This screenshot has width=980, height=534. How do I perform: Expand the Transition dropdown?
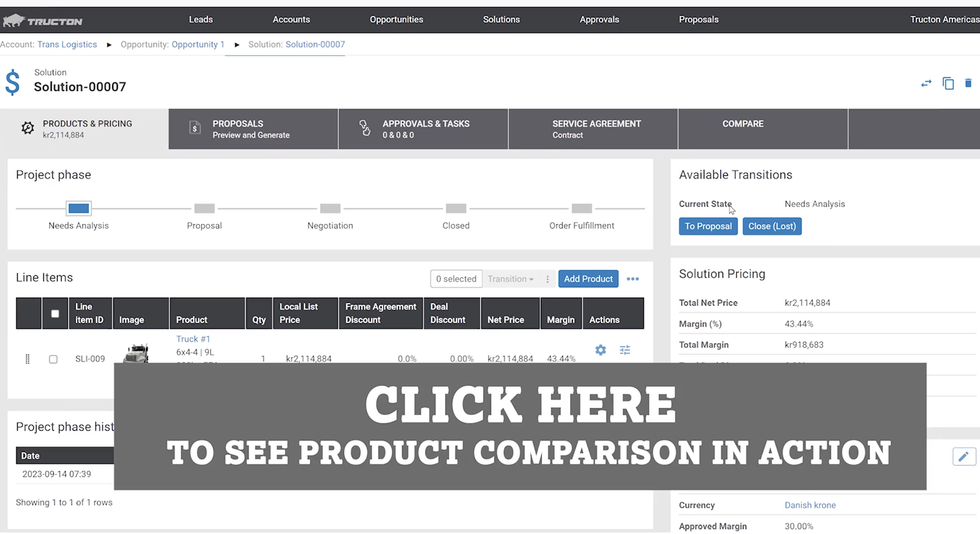(x=510, y=279)
